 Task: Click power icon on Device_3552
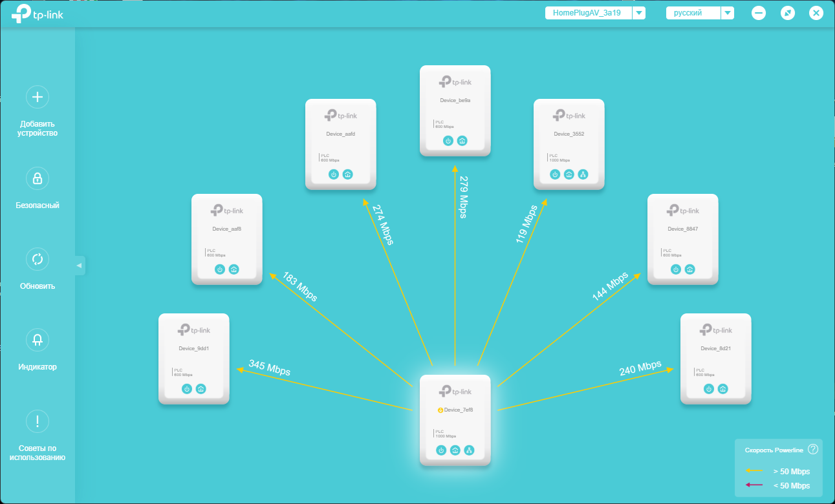tap(555, 174)
